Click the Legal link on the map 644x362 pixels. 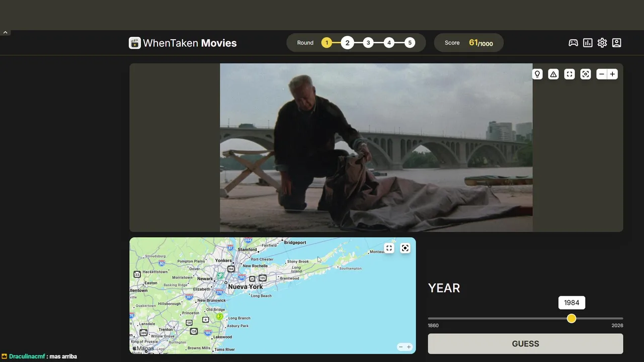[x=160, y=349]
